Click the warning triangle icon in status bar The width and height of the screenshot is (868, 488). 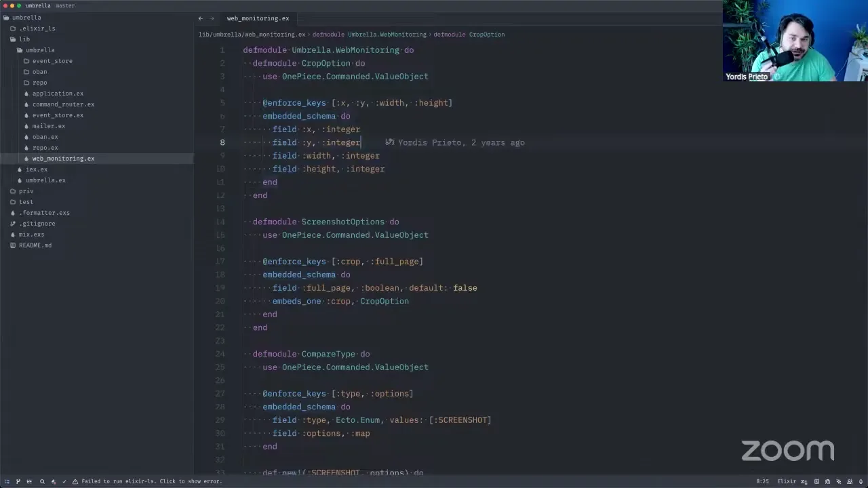tap(75, 481)
